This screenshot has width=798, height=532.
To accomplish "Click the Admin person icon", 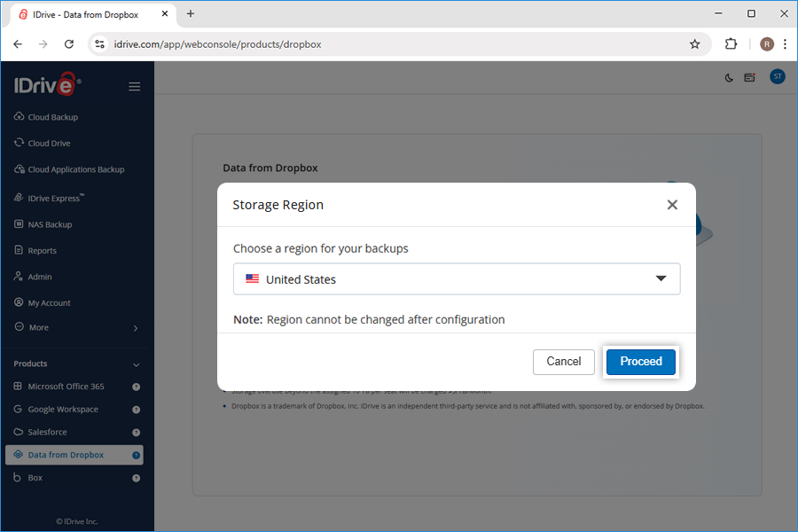I will (19, 277).
